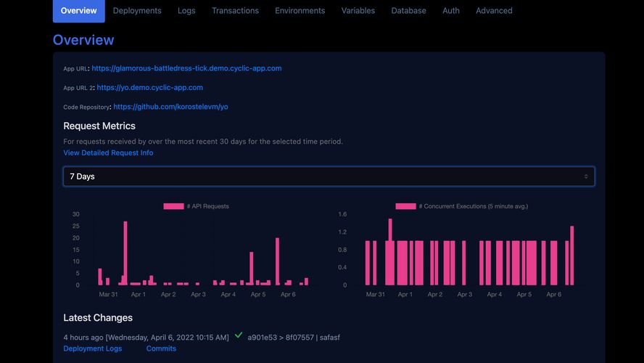Viewport: 644px width, 363px height.
Task: Click the green deployment success checkmark
Action: [x=239, y=335]
